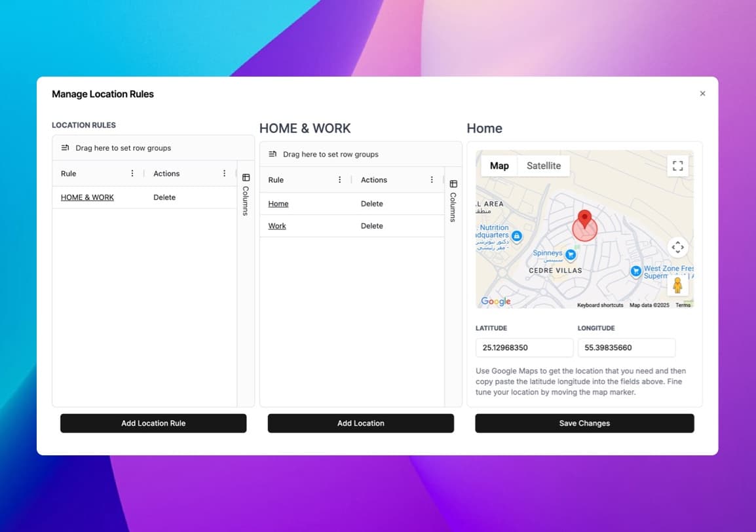
Task: Click the Pegman icon for Street View
Action: coord(677,284)
